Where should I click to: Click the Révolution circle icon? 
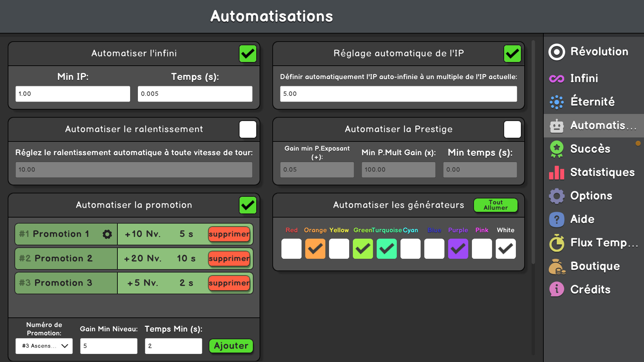tap(556, 52)
